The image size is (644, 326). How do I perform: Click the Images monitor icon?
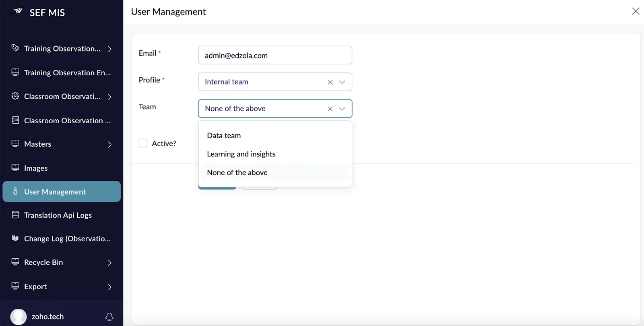[x=15, y=168]
